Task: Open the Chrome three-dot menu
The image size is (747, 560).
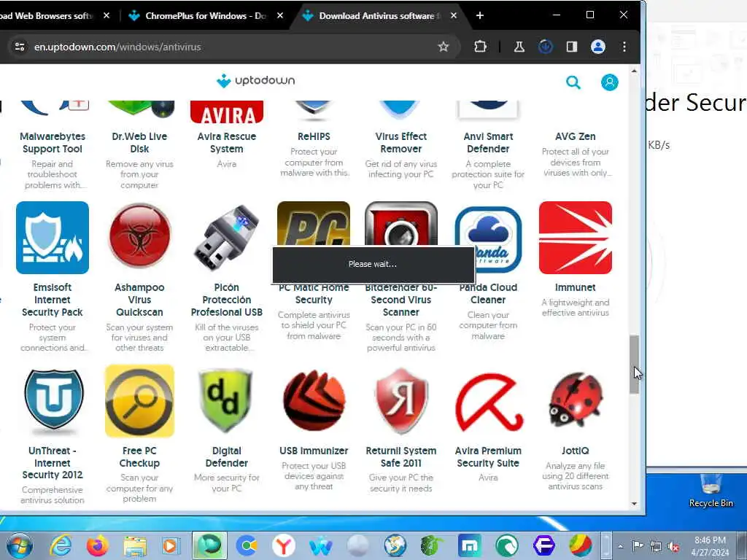Action: click(x=624, y=47)
